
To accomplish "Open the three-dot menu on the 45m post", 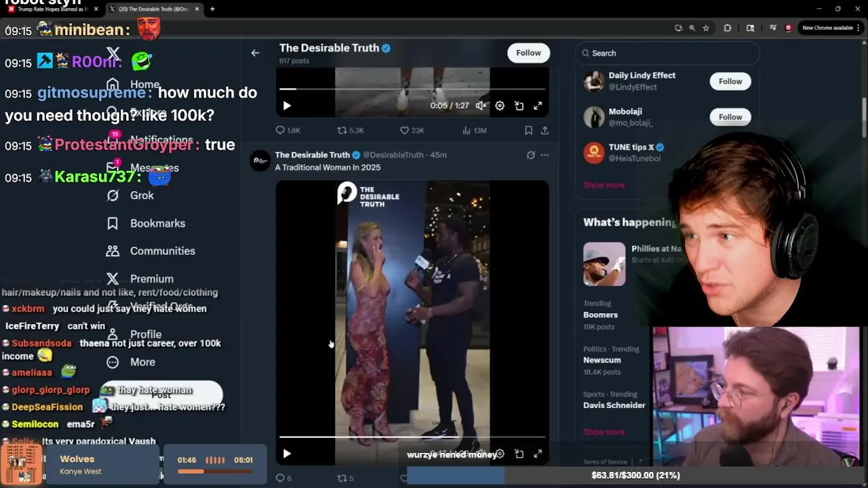I will point(545,155).
